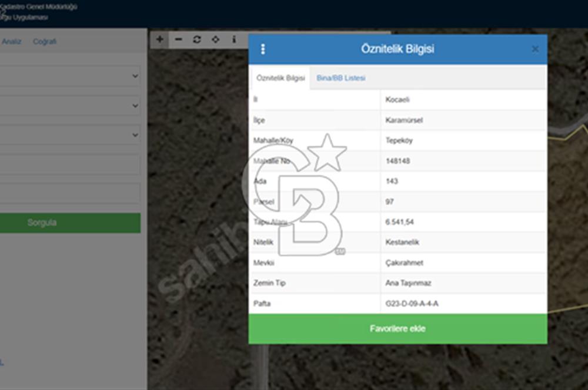This screenshot has width=588, height=390.
Task: Click the Favorilere ekle button
Action: [397, 329]
